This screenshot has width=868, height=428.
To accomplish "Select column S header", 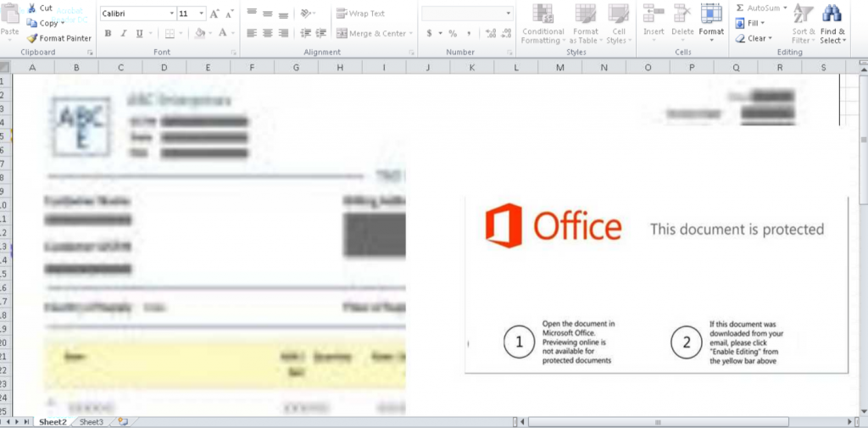I will pos(824,68).
